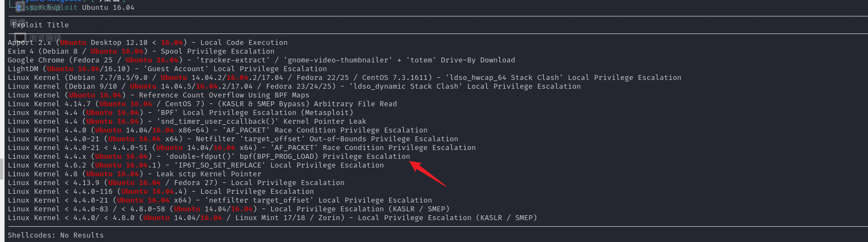The width and height of the screenshot is (868, 242).
Task: Click the 文件系统 disk icon behind the terminal
Action: click(20, 7)
